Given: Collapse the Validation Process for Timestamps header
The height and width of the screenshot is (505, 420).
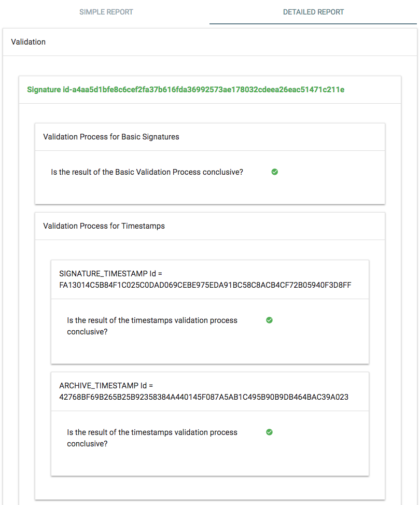Looking at the screenshot, I should click(x=104, y=226).
